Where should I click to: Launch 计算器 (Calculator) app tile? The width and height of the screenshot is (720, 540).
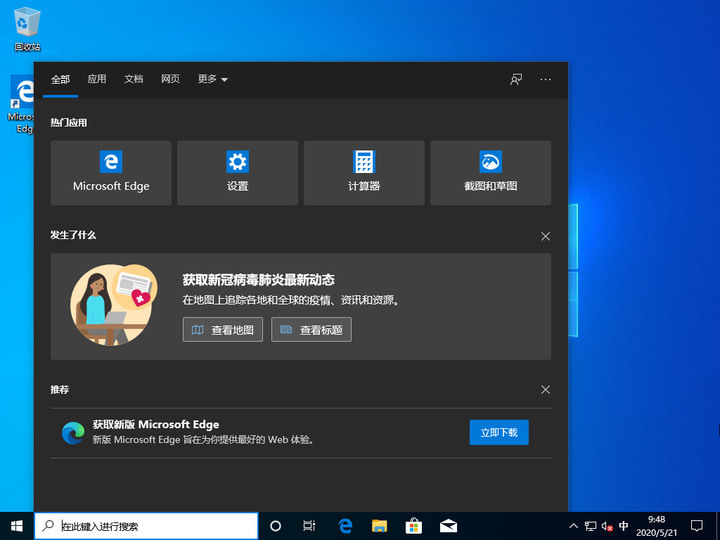(x=364, y=172)
